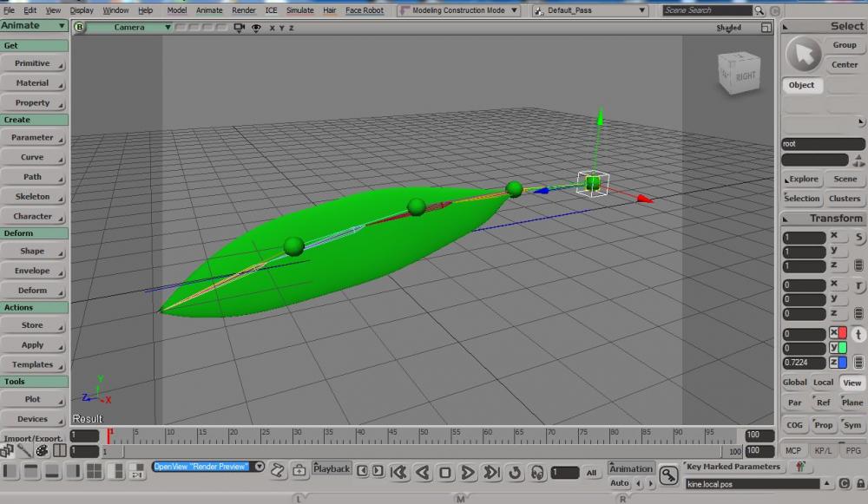Toggle translate Y axis green button
Screen dimensions: 868x504
(x=838, y=348)
